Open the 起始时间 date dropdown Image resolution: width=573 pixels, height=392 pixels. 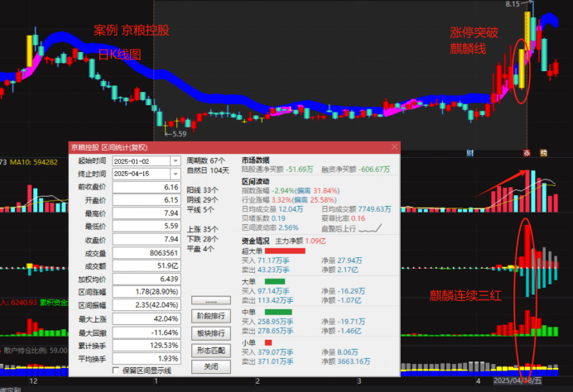click(175, 161)
